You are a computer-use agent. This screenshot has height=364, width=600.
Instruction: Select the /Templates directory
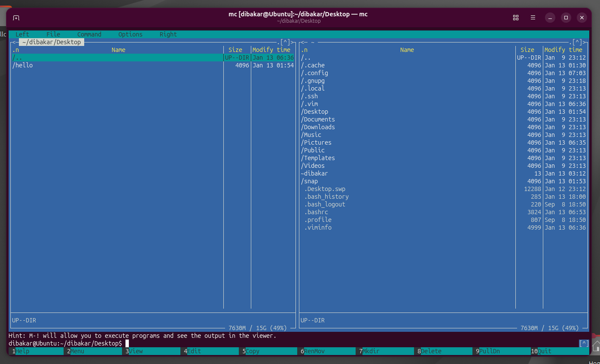[443, 158]
